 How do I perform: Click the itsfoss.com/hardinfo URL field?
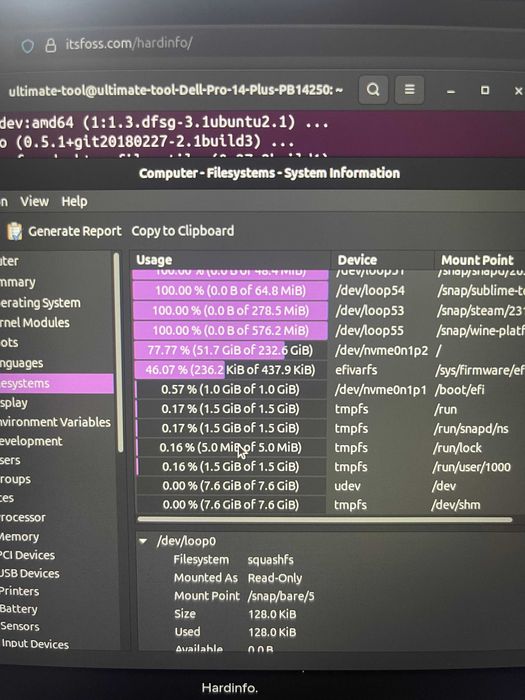click(x=129, y=43)
